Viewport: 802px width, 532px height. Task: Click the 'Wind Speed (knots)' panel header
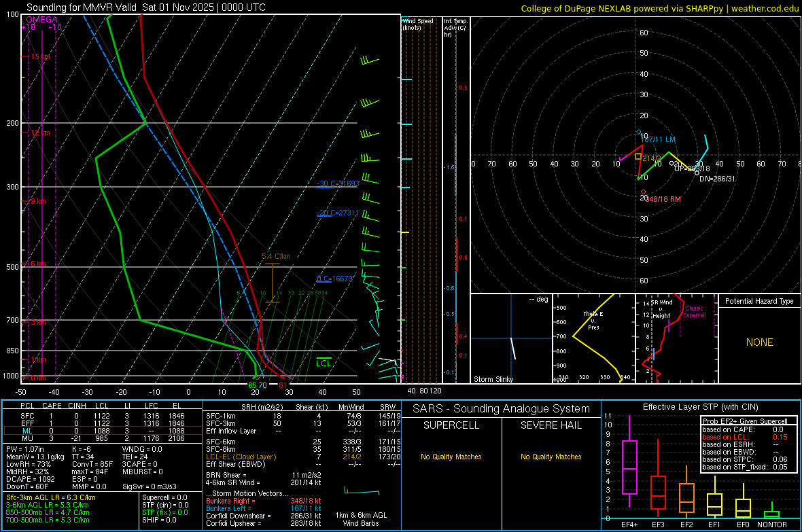(x=418, y=24)
